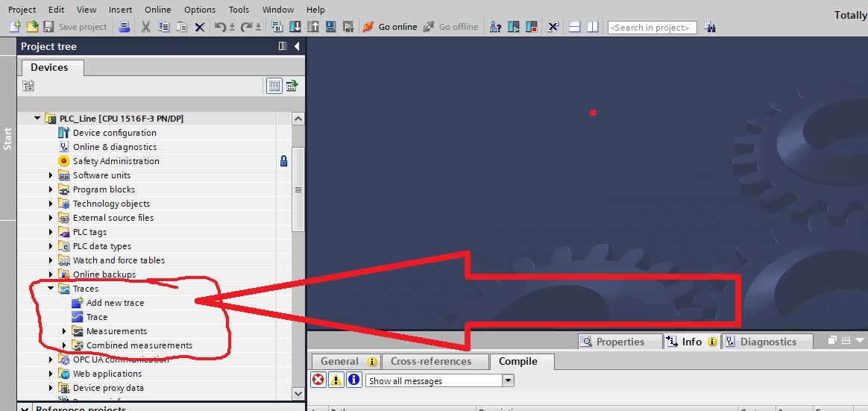Click Add new trace in tree

coord(115,303)
